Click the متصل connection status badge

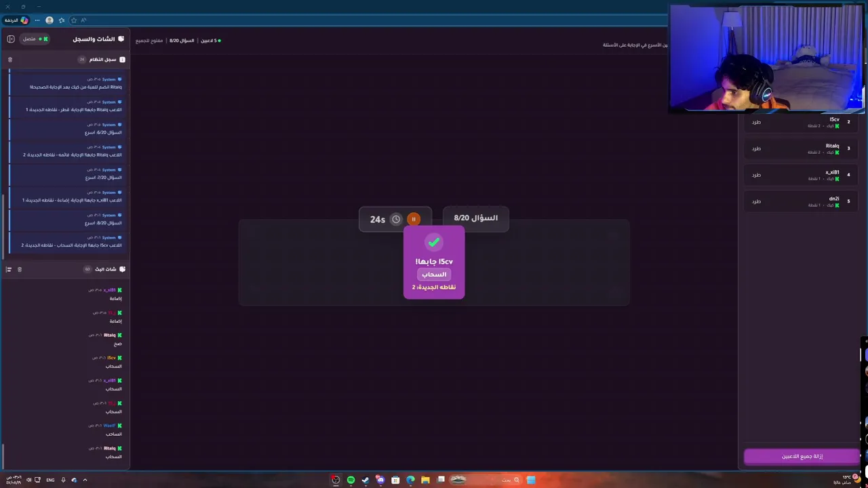pyautogui.click(x=34, y=39)
